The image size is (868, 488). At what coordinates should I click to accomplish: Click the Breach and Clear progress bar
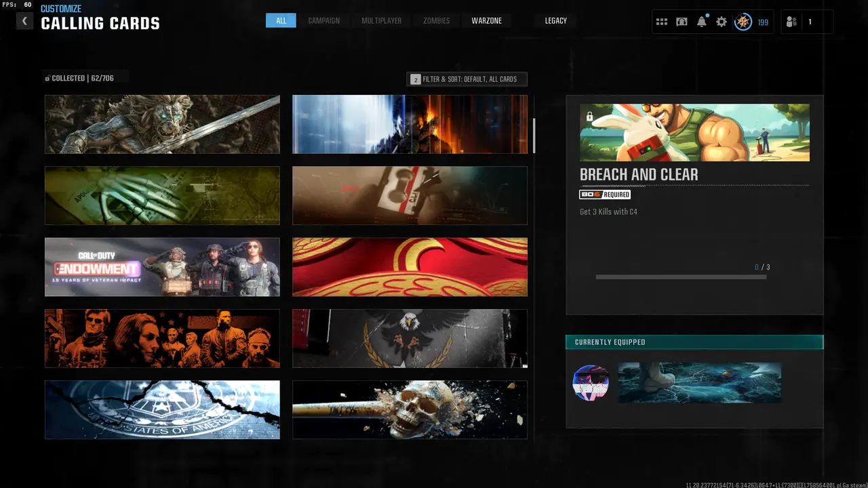681,277
